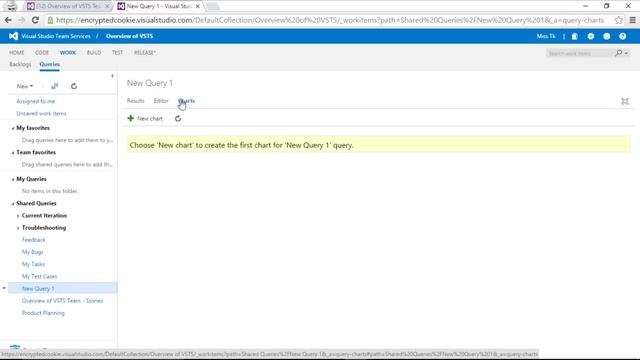Open the user account name menu

pyautogui.click(x=546, y=36)
